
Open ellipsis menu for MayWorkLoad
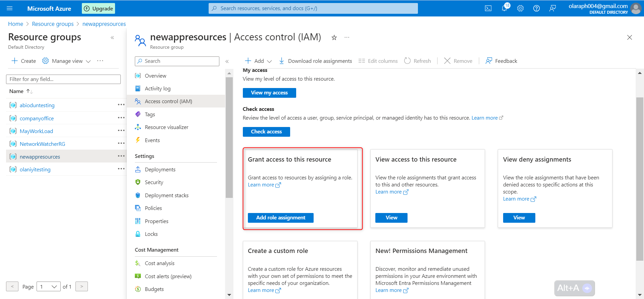pyautogui.click(x=121, y=130)
